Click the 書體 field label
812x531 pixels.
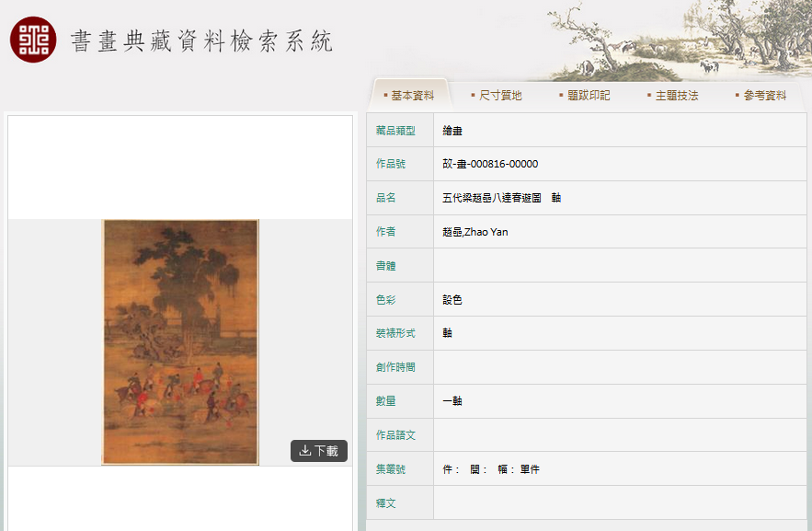(386, 266)
